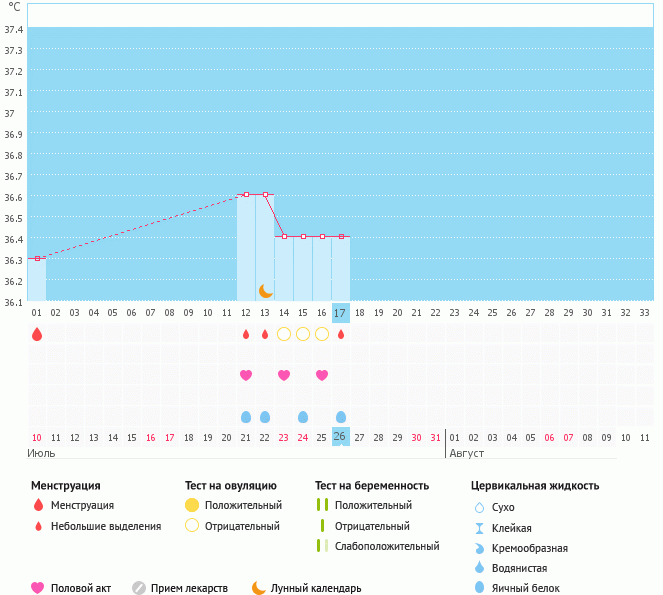Click the temperature point on cycle day 01
Screen dimensions: 663x595
[37, 258]
